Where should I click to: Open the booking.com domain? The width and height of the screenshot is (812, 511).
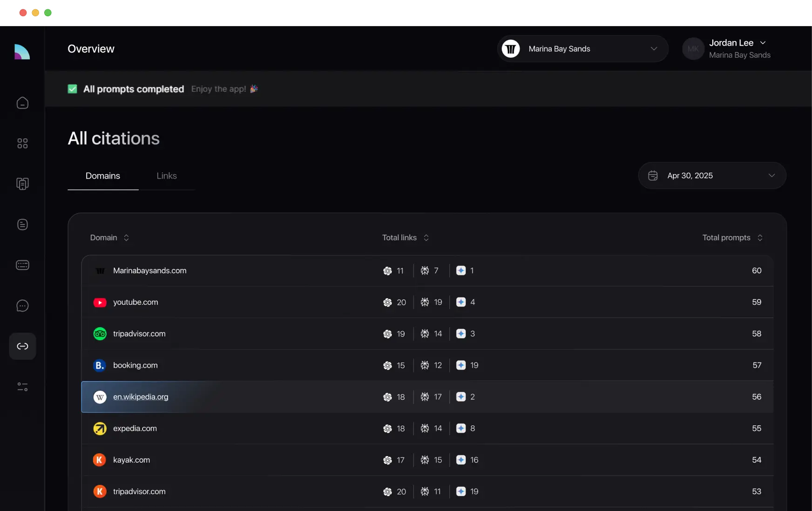coord(135,365)
